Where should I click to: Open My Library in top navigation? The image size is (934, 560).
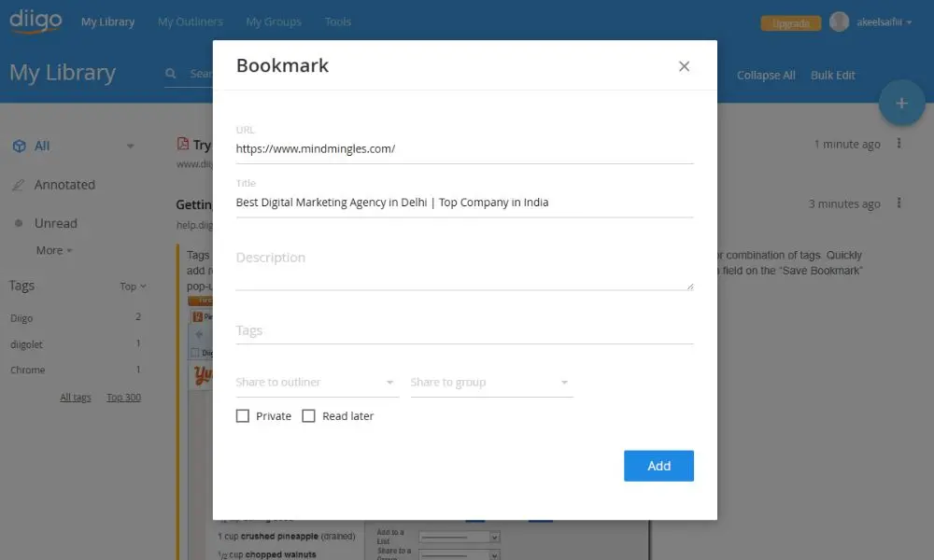(107, 22)
